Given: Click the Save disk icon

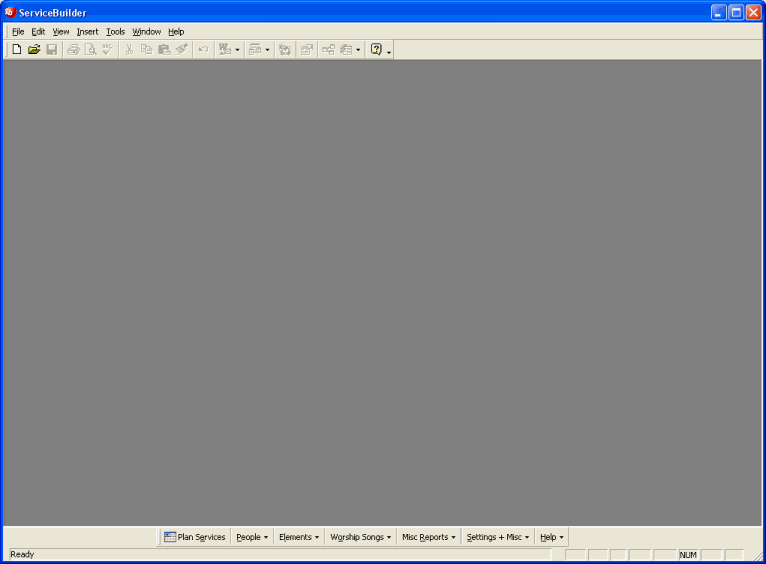Looking at the screenshot, I should tap(51, 49).
